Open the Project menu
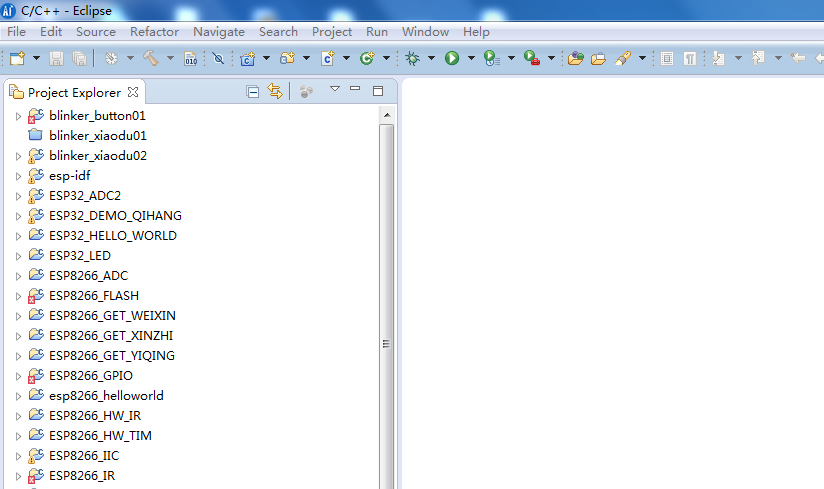Screen dimensions: 824x489 (x=332, y=32)
